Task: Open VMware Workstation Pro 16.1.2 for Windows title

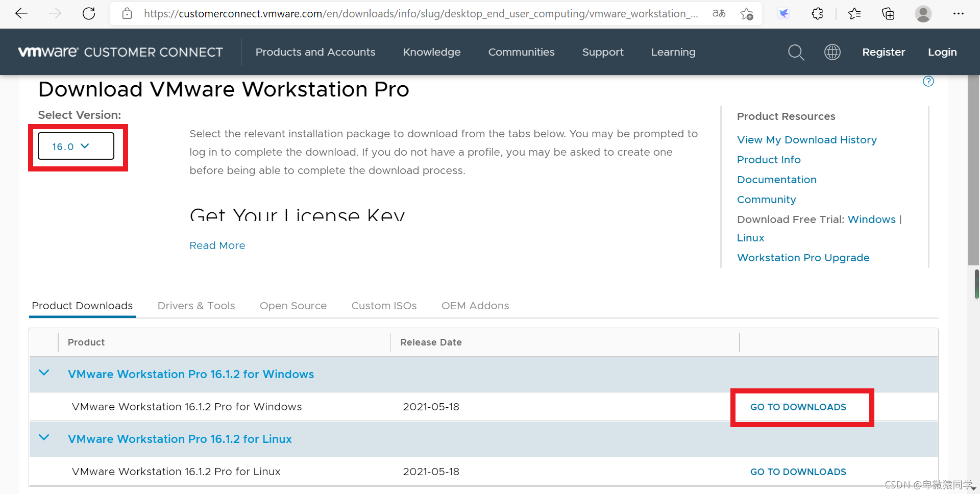Action: tap(191, 374)
